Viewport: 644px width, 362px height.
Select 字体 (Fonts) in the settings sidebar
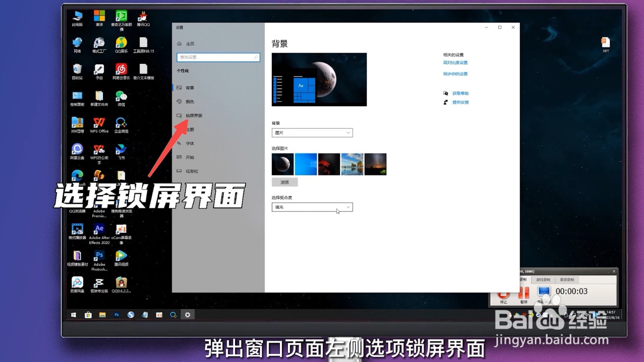pos(189,143)
